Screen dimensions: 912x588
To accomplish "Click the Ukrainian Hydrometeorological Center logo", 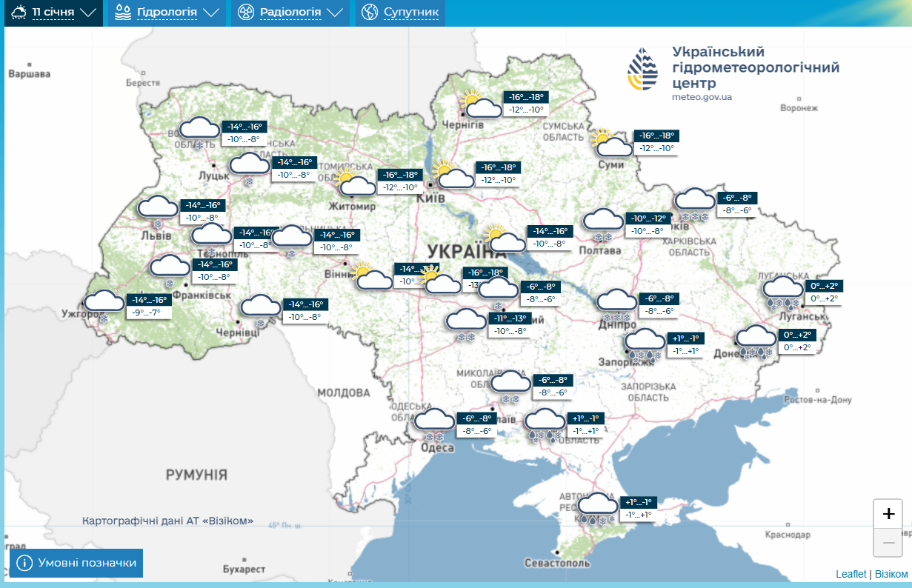I will click(x=642, y=69).
